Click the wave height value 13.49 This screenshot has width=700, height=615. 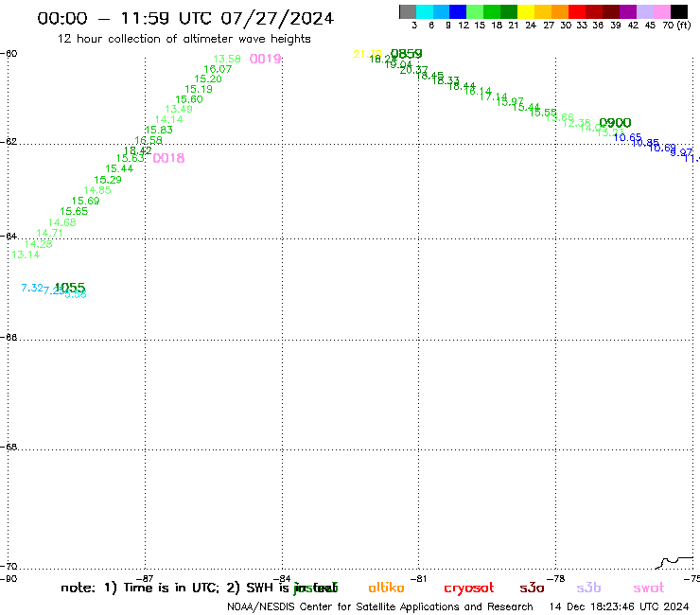click(x=179, y=110)
